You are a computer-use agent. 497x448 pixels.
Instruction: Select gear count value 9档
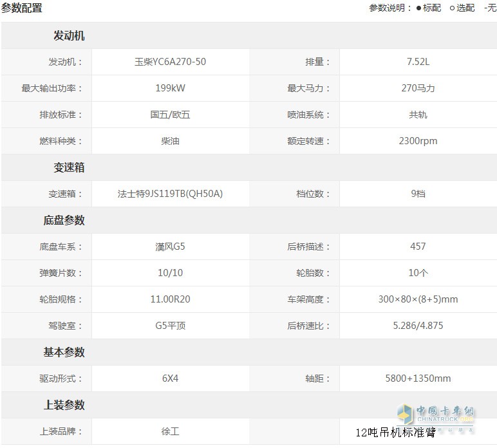pyautogui.click(x=418, y=194)
